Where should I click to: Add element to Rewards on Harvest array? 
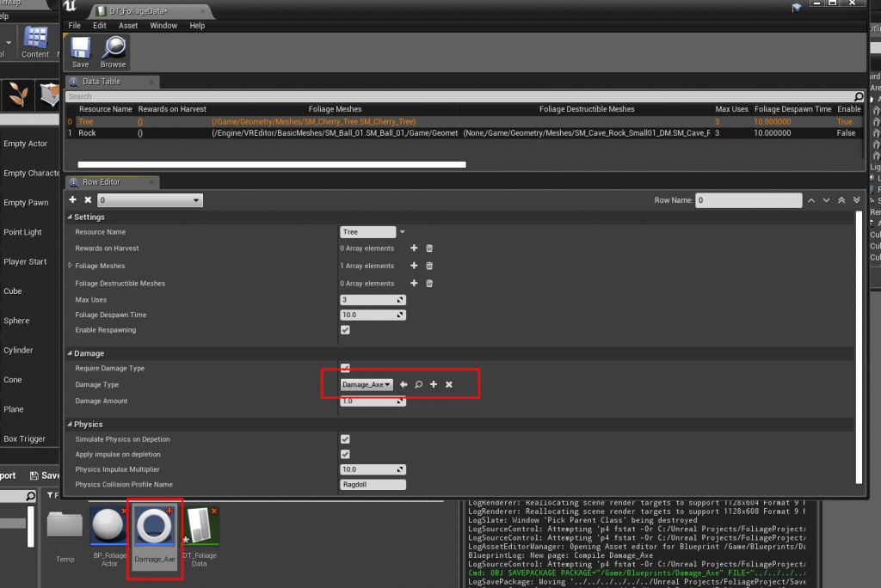click(x=414, y=248)
